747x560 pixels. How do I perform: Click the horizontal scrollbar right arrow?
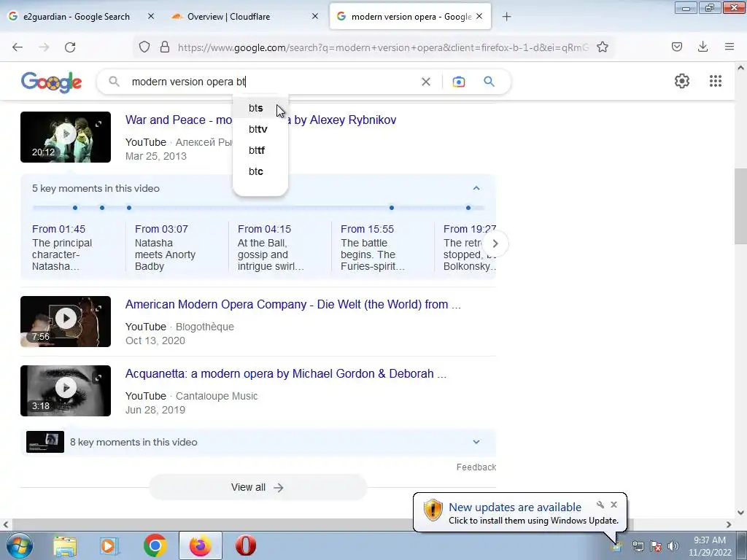[x=729, y=524]
